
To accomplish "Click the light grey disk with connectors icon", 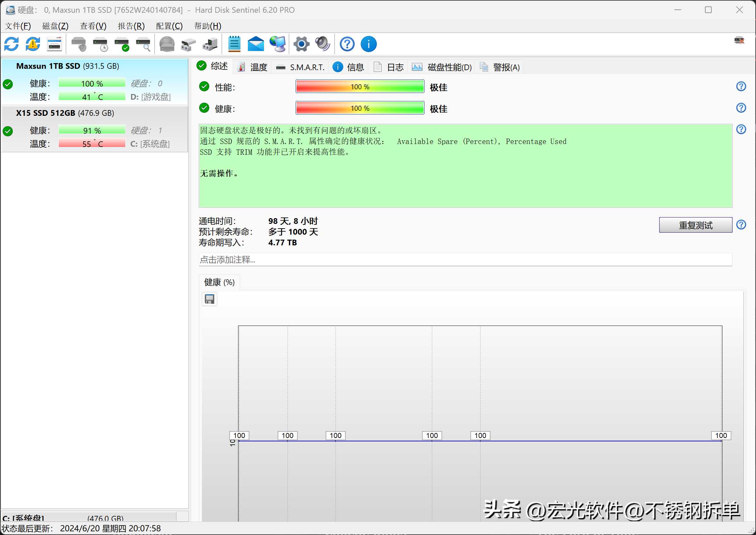I will tap(188, 44).
